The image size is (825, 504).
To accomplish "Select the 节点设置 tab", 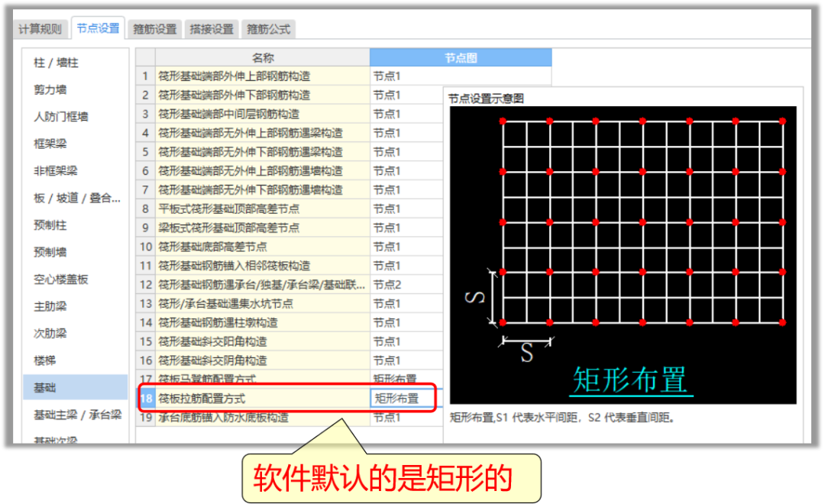I will coord(98,28).
